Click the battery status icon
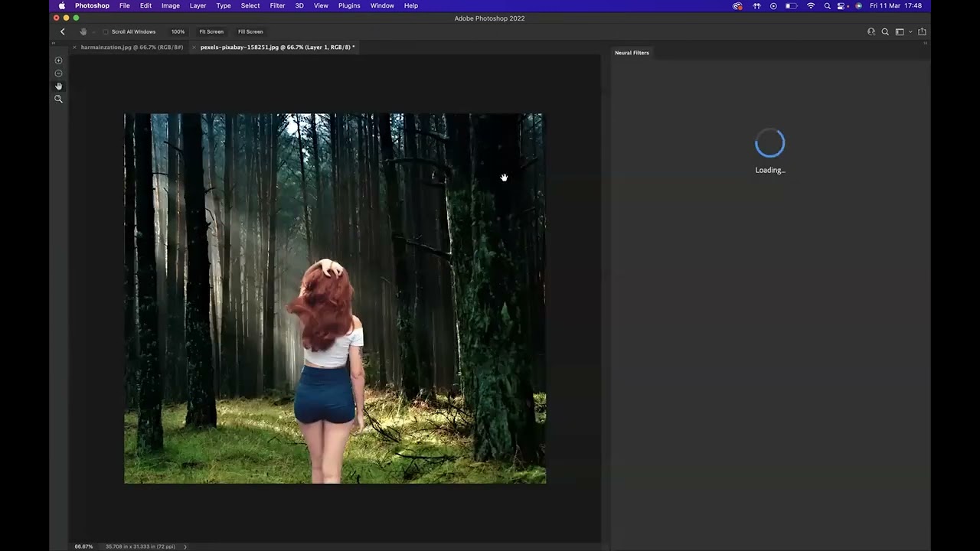 (x=792, y=5)
